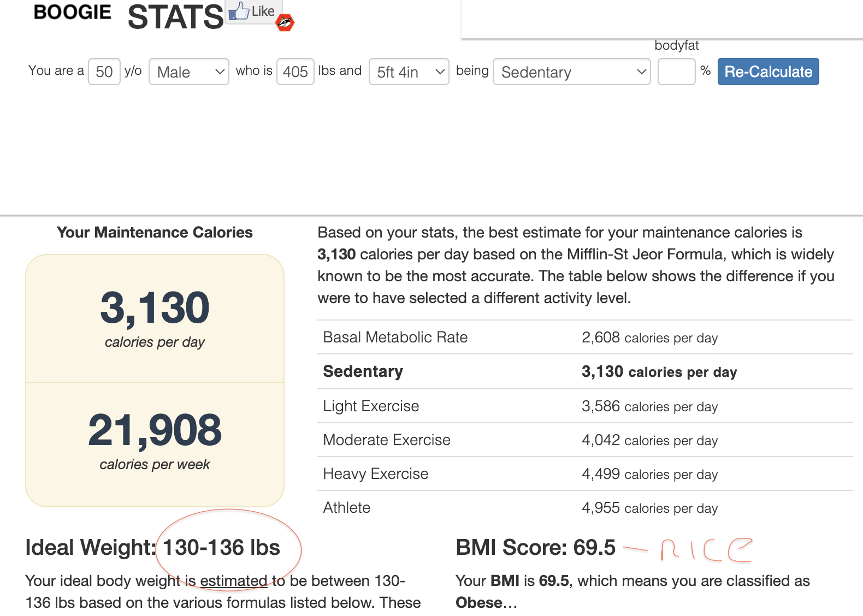The image size is (863, 616).
Task: Click the Heavy Exercise row label
Action: pos(376,474)
